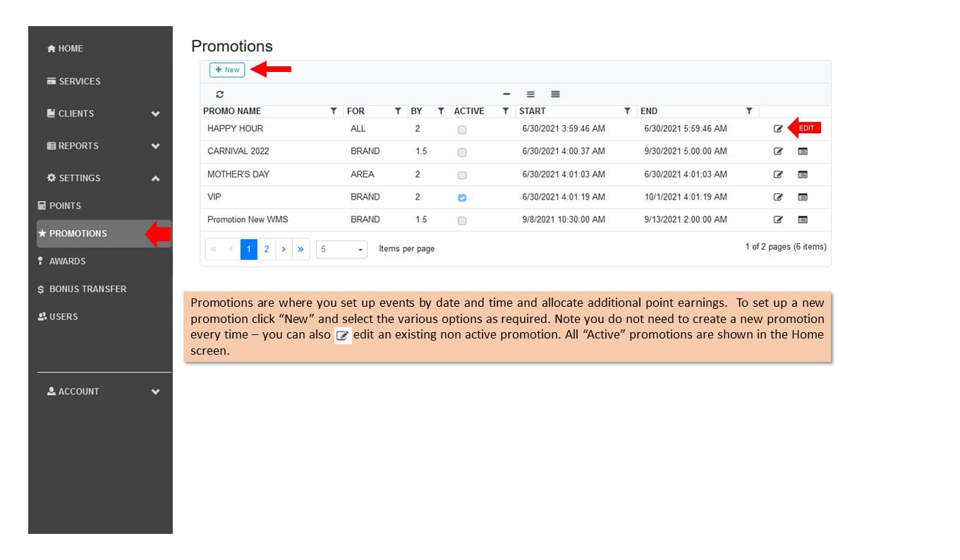Image resolution: width=960 pixels, height=560 pixels.
Task: Select Promotions in the sidebar
Action: point(104,233)
